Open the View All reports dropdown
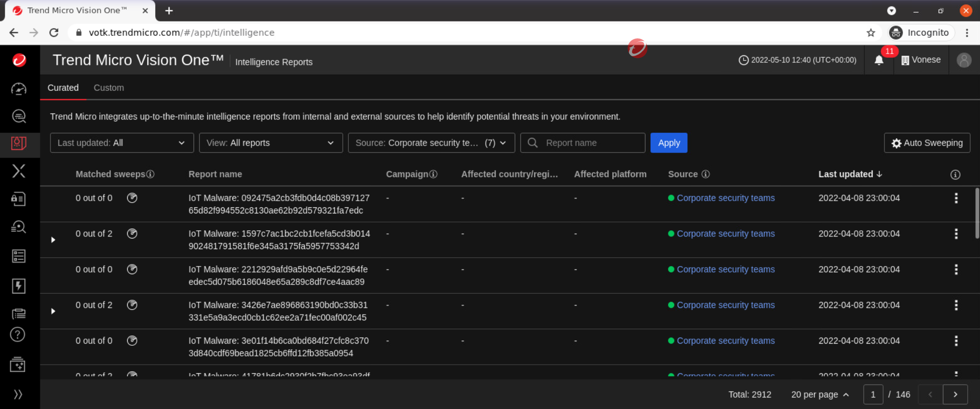The height and width of the screenshot is (409, 980). (x=270, y=143)
